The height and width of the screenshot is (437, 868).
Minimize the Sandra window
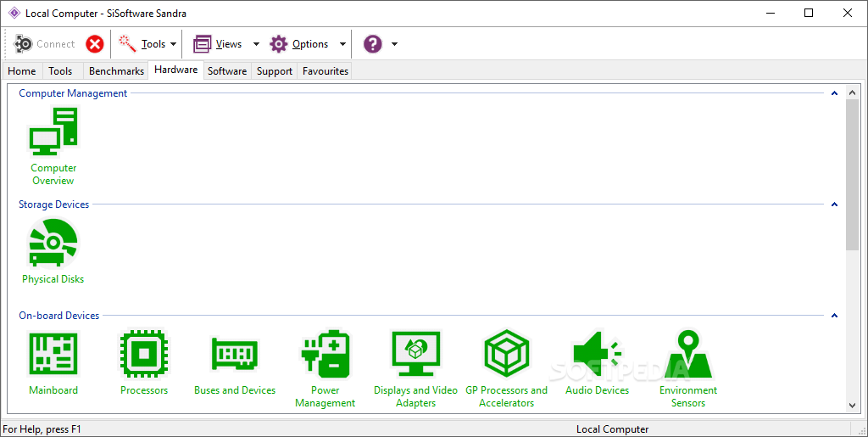pos(771,14)
